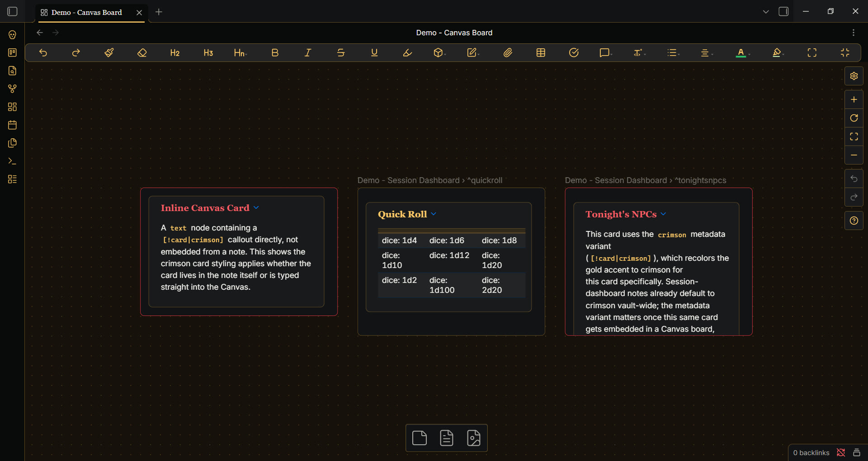868x461 pixels.
Task: Open command palette from ribbon
Action: [x=13, y=161]
